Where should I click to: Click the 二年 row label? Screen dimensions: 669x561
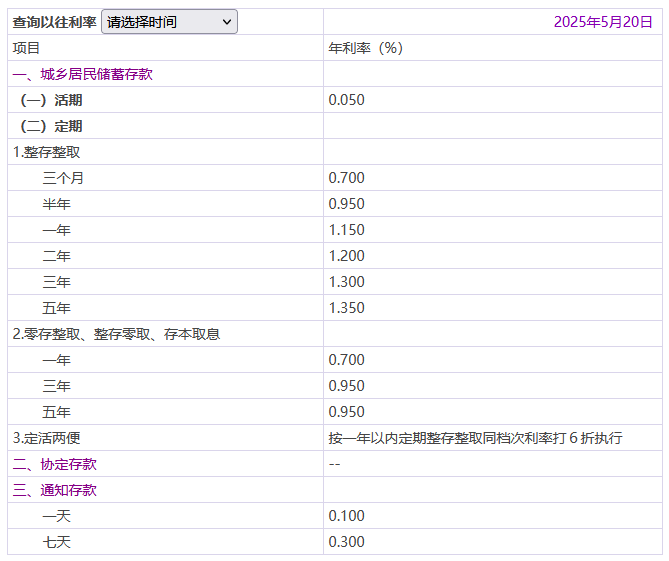[56, 256]
